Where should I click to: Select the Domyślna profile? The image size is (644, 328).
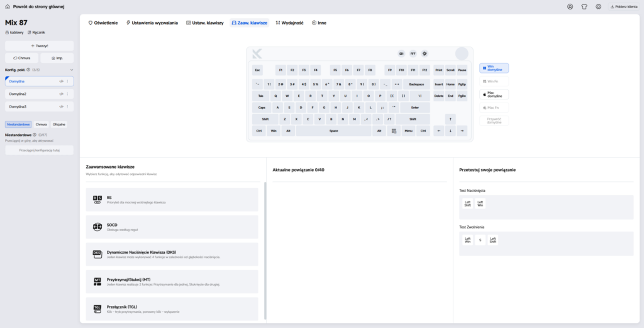[40, 81]
